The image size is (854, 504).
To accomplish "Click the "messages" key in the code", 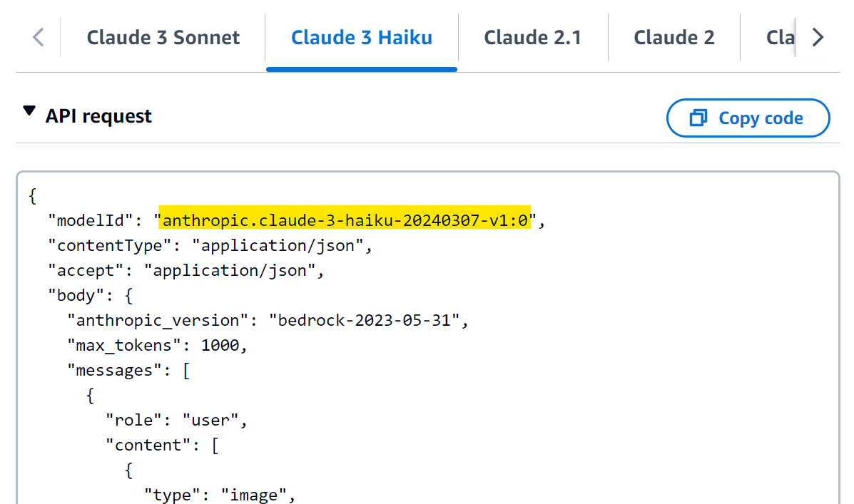I will 110,371.
